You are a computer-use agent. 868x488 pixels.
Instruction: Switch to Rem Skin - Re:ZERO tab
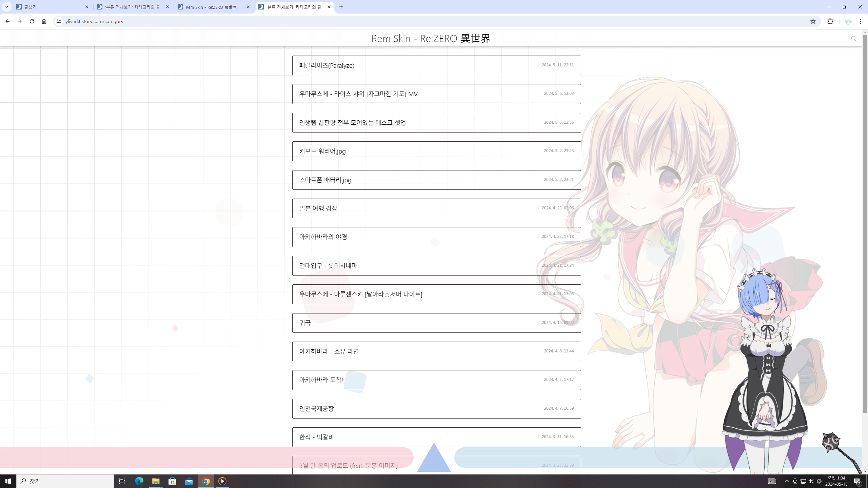coord(211,7)
